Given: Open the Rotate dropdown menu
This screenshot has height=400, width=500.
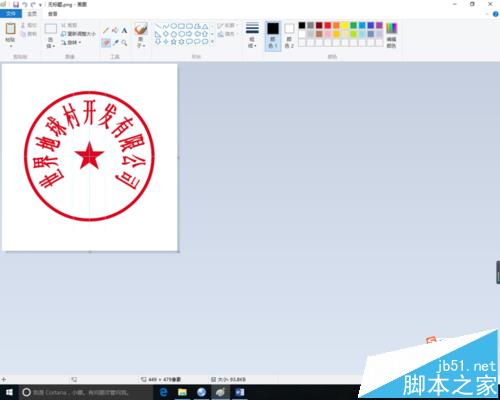Looking at the screenshot, I should coord(71,42).
